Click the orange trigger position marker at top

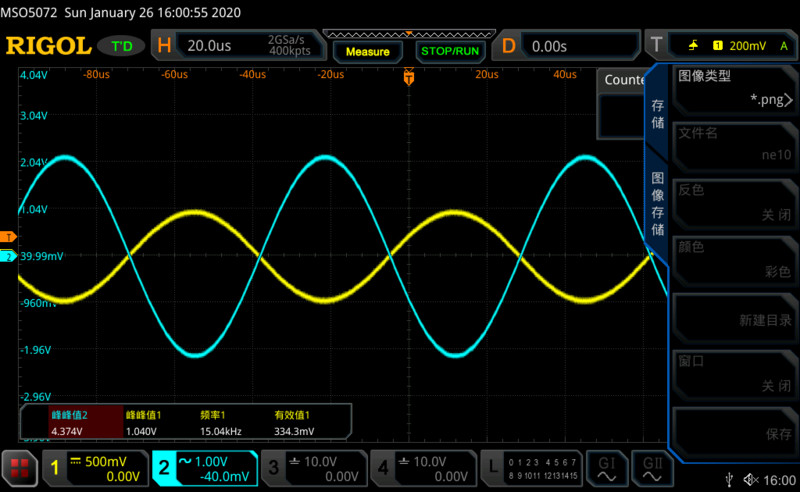click(408, 76)
